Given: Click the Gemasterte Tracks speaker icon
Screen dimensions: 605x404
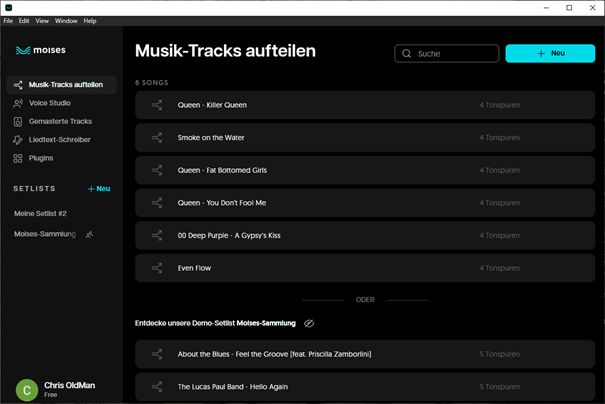Looking at the screenshot, I should point(18,122).
